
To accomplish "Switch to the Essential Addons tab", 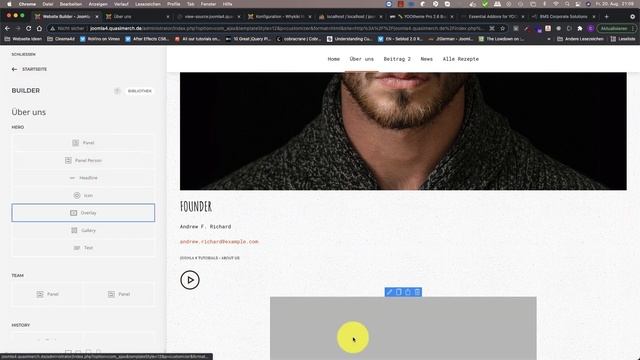I will pyautogui.click(x=493, y=17).
